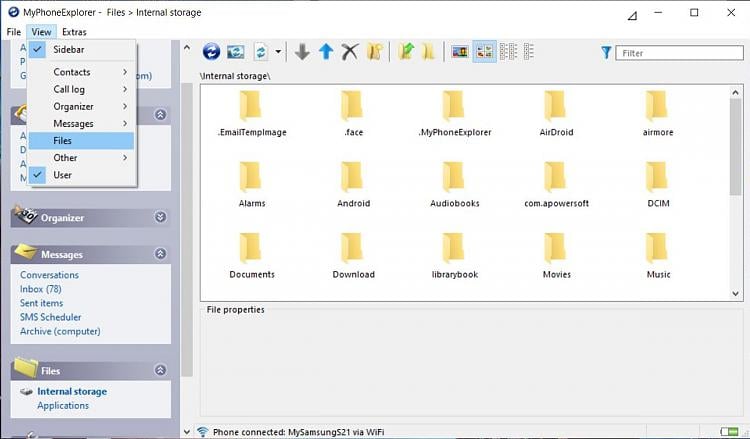The height and width of the screenshot is (439, 750).
Task: Open Inbox (78) in the sidebar
Action: click(41, 289)
